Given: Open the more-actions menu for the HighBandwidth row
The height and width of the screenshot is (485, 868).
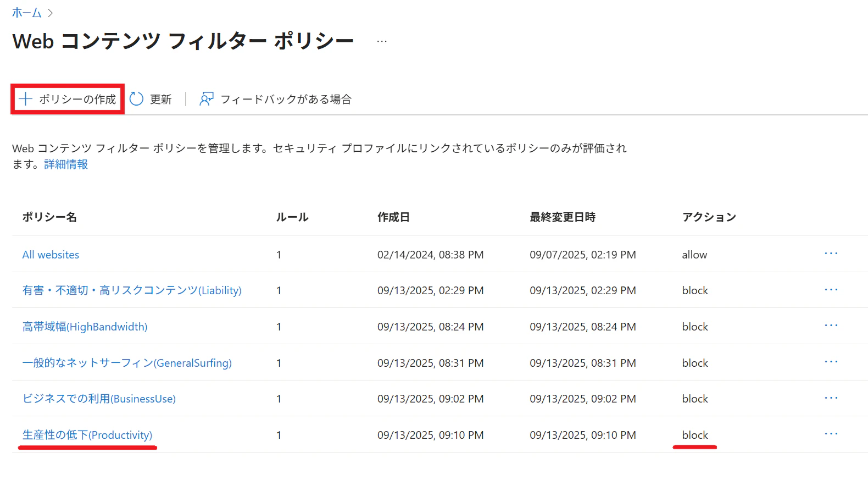Looking at the screenshot, I should (831, 326).
